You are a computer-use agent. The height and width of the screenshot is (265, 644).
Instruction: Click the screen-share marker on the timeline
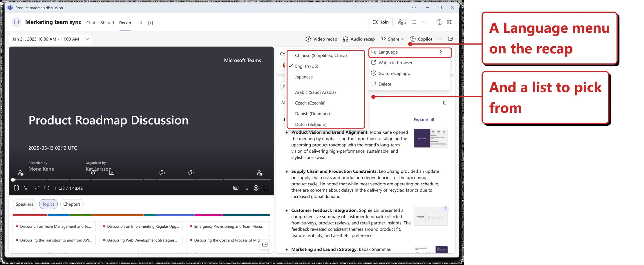click(x=112, y=173)
